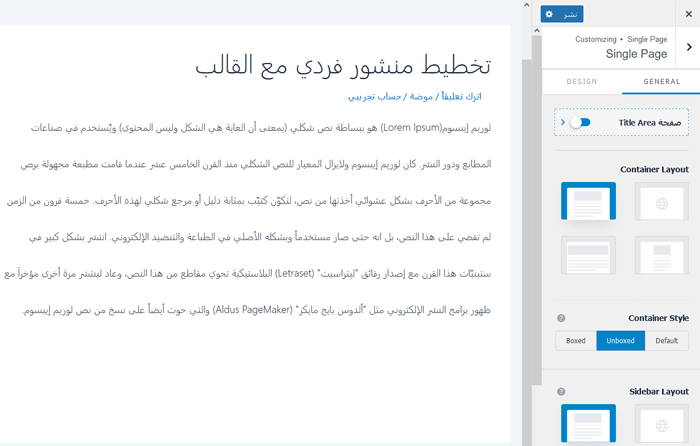Select the first highlighted Sidebar Layout thumbnail
700x446 pixels.
pyautogui.click(x=587, y=425)
